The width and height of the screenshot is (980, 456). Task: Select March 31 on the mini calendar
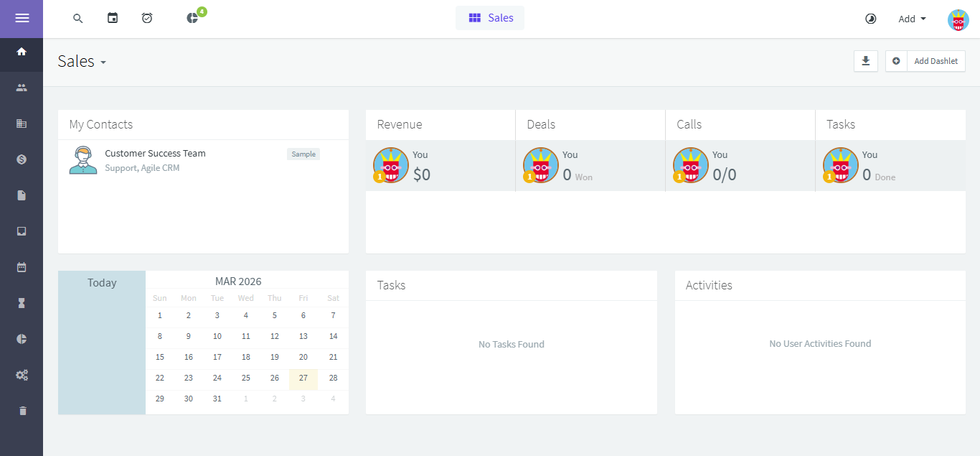pos(217,399)
